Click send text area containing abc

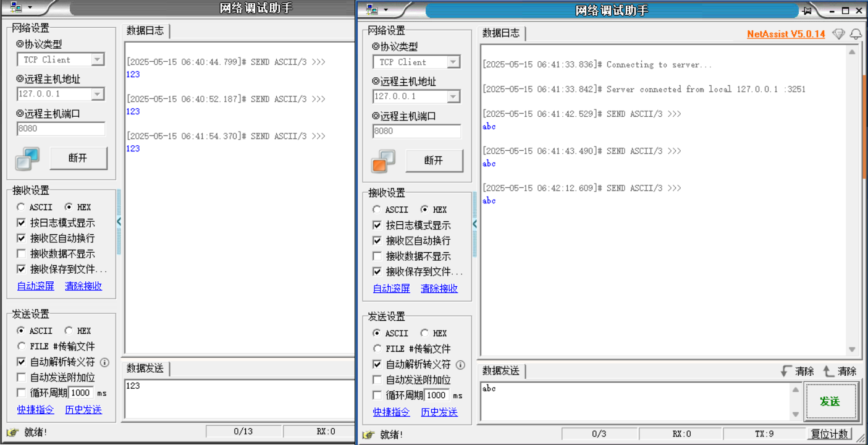point(635,402)
